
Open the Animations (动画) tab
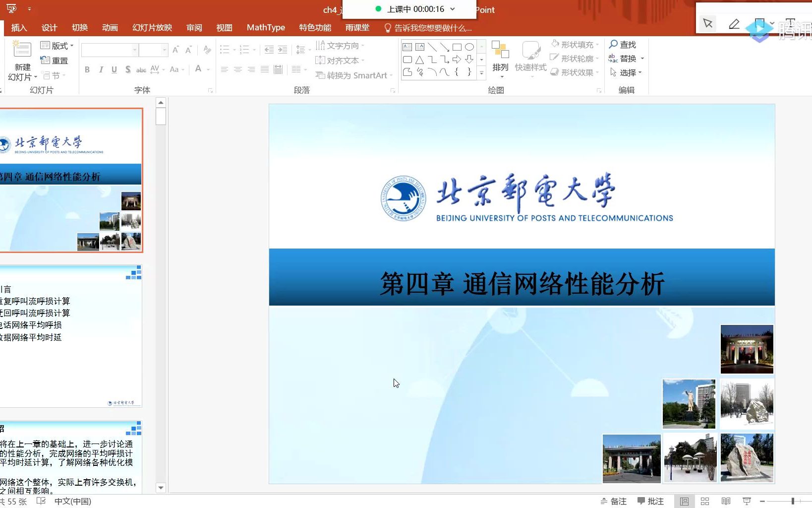[x=110, y=28]
